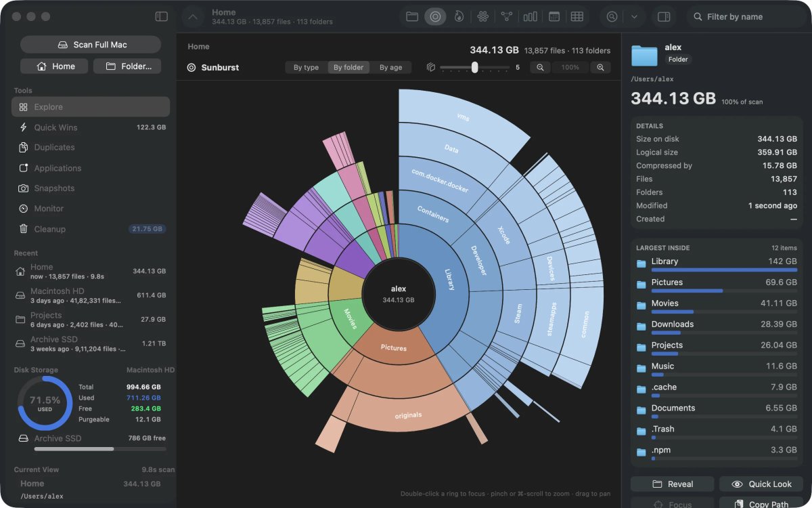Group sunburst By age
Viewport: 812px width, 508px height.
coord(390,67)
